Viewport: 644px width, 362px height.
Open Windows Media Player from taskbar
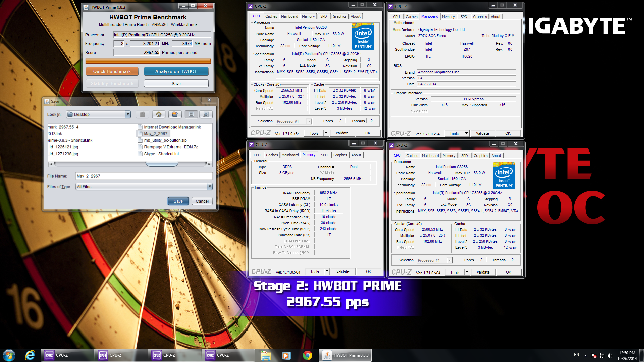[x=286, y=355]
